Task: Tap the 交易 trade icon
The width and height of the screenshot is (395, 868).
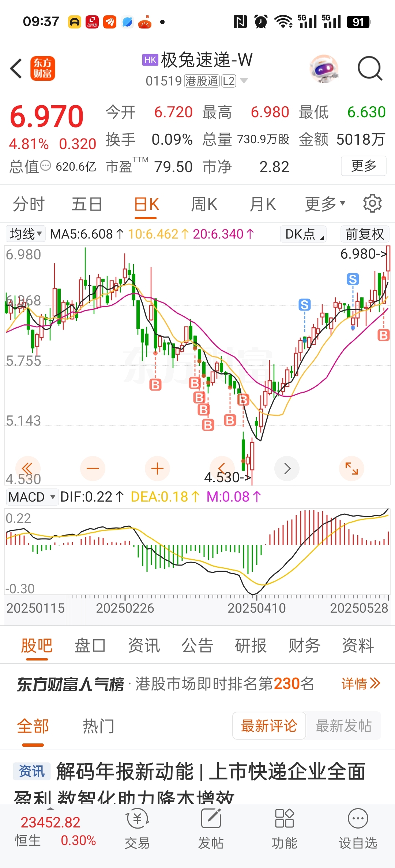Action: pyautogui.click(x=137, y=829)
